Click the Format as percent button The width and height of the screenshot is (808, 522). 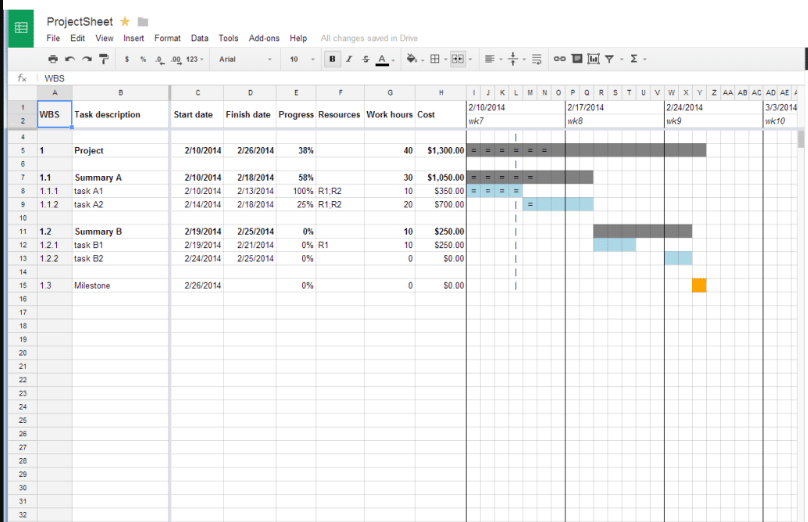tap(143, 59)
